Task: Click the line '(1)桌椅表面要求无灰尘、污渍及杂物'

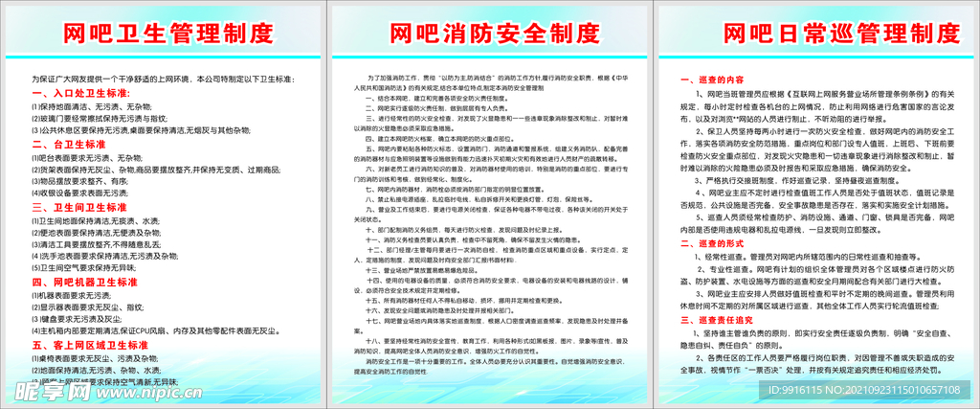Action: pos(95,357)
